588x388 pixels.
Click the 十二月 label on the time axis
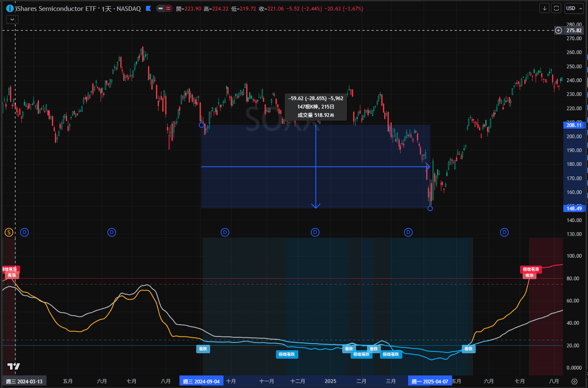click(x=298, y=381)
